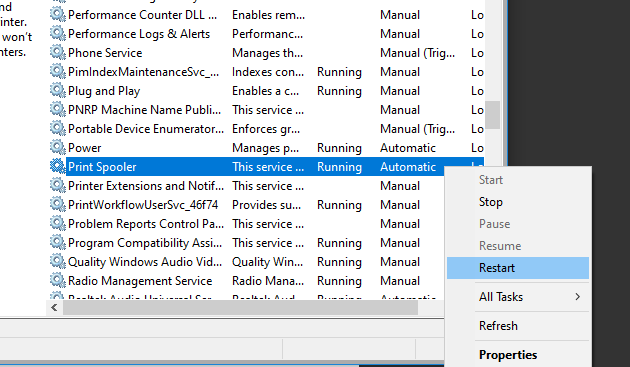Click Quality Windows Audio's Running status cell
The height and width of the screenshot is (367, 630).
[x=339, y=262]
